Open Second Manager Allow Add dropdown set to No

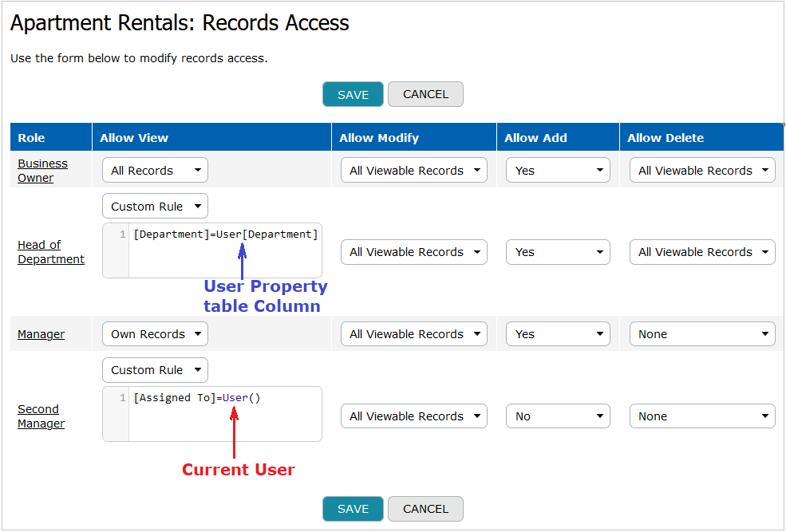click(558, 416)
